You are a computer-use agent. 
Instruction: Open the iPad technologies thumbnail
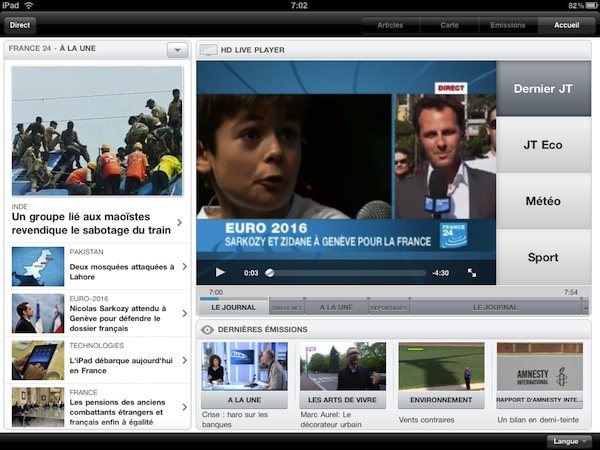38,360
